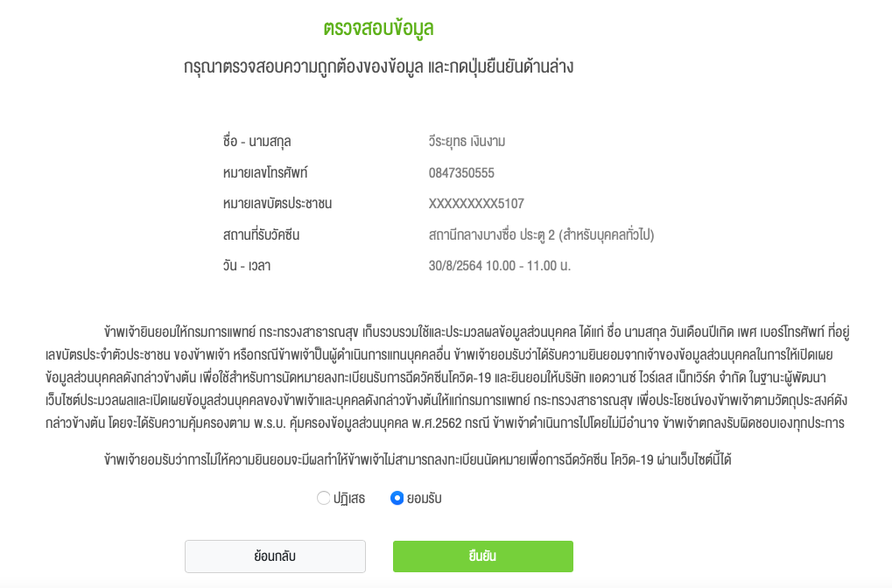Click the name value วีระยุทธ เงินงาม

(x=467, y=141)
